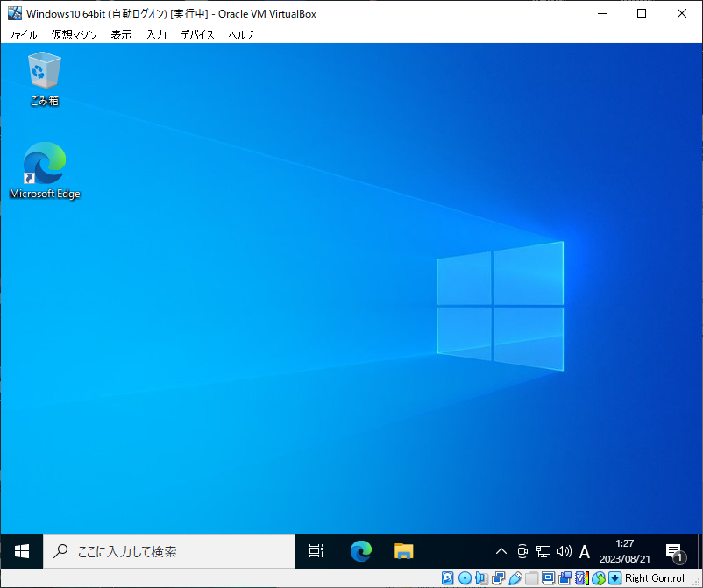Click the Windows Start button
The width and height of the screenshot is (703, 588).
(22, 551)
